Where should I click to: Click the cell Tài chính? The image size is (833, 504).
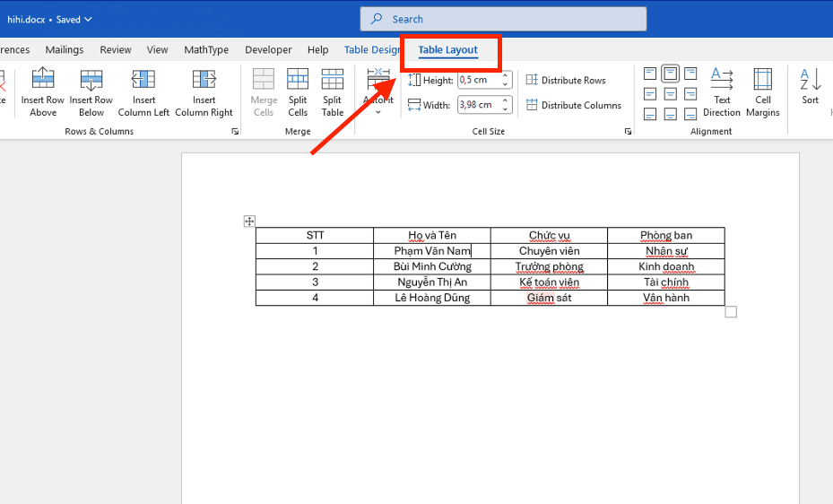click(x=666, y=282)
